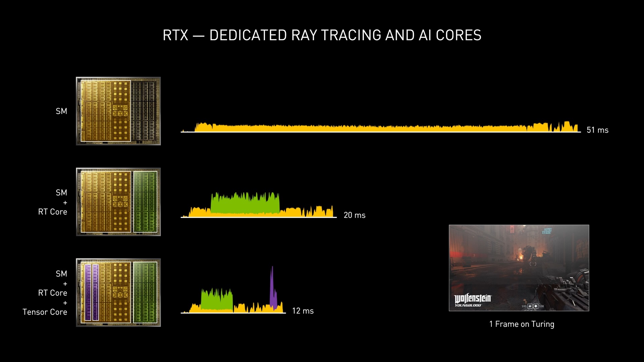Select the armor shield icon in game HUD

[536, 306]
